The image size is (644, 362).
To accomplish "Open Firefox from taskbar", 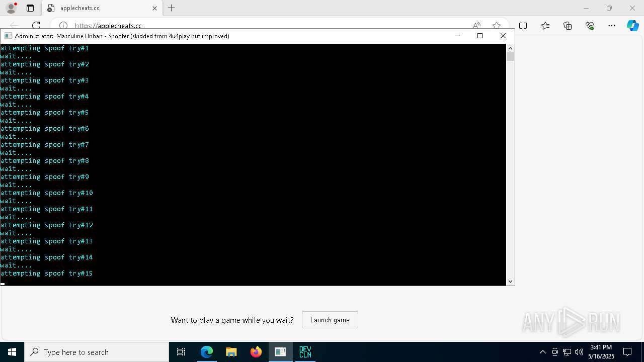I will tap(256, 352).
